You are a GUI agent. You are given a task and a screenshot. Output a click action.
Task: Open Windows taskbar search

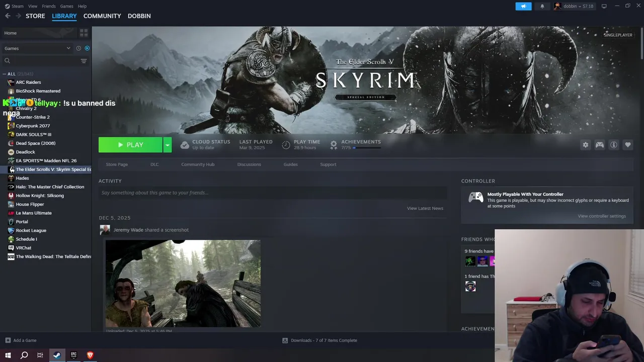point(24,355)
